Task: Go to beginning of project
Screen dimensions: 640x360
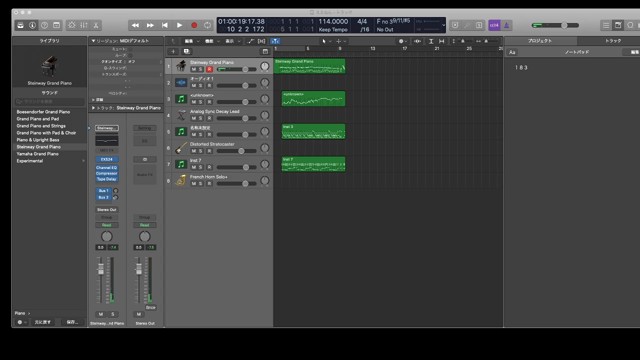Action: 165,25
